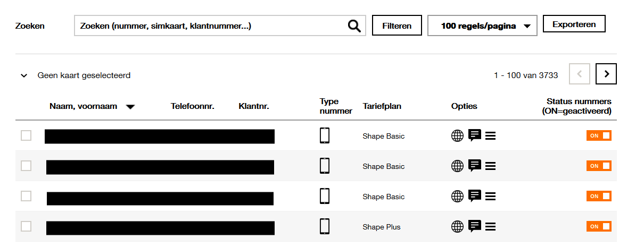Image resolution: width=644 pixels, height=247 pixels.
Task: Click phone type icon in first row
Action: tap(325, 135)
